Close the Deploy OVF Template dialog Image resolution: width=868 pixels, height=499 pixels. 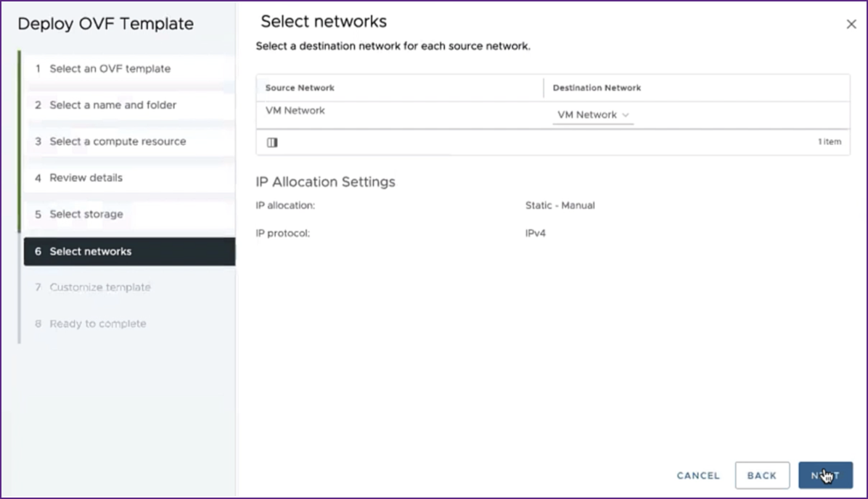point(851,24)
